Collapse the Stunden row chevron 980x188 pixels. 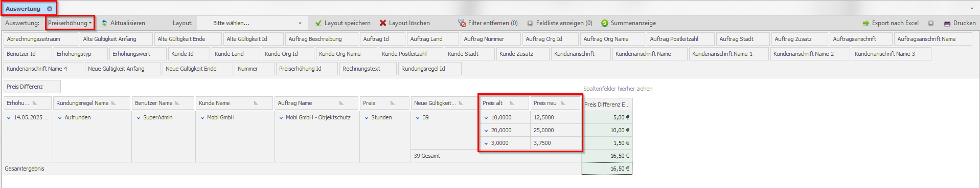367,118
